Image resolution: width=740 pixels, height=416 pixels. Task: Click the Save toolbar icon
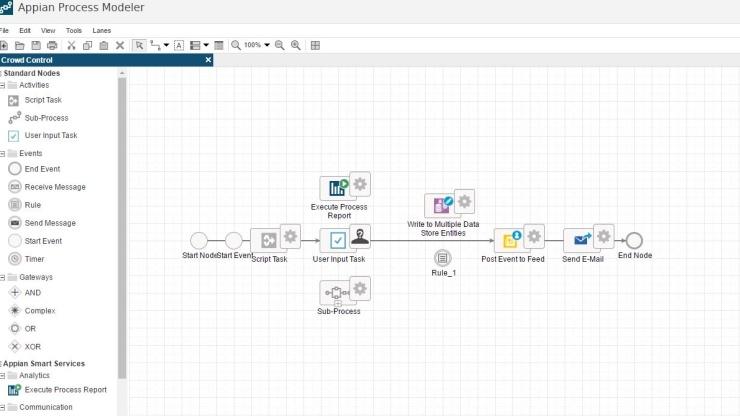pyautogui.click(x=36, y=45)
